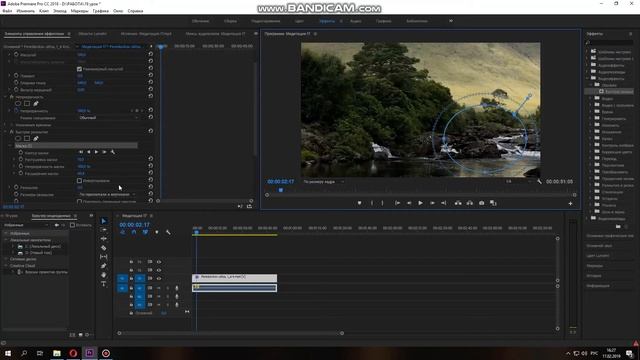The image size is (640, 360).
Task: Track selected mask forward
Action: [x=96, y=152]
